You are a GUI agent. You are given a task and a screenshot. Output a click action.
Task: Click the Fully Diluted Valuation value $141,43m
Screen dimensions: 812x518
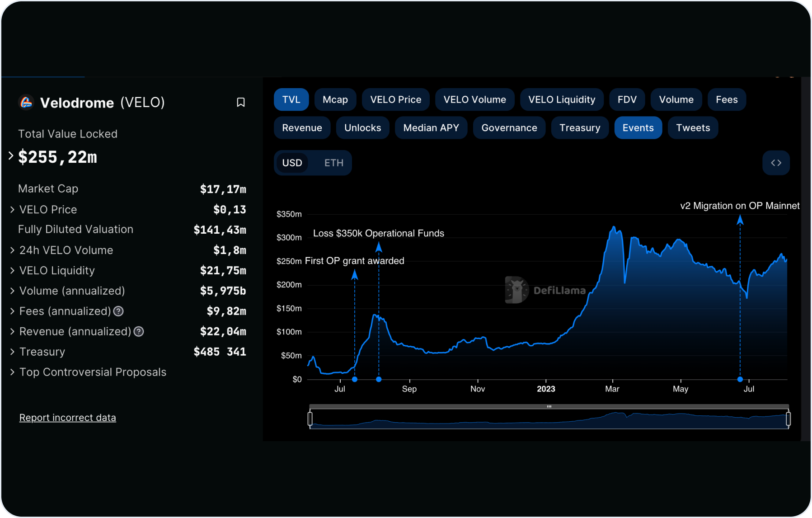click(x=220, y=230)
